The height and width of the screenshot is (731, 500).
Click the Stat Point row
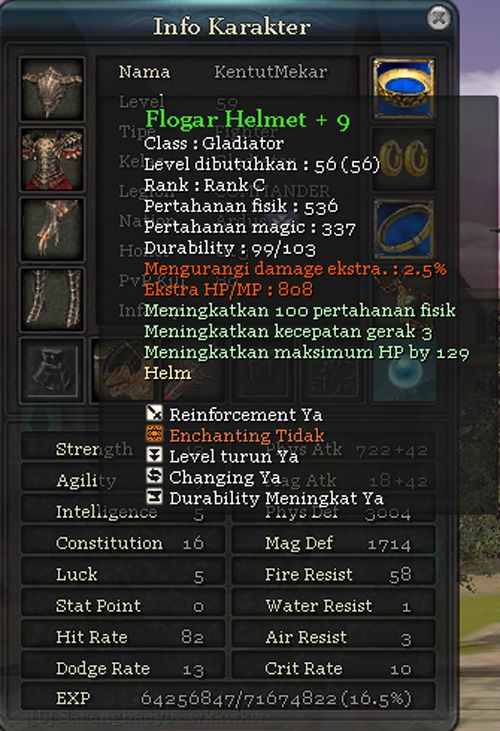[123, 605]
